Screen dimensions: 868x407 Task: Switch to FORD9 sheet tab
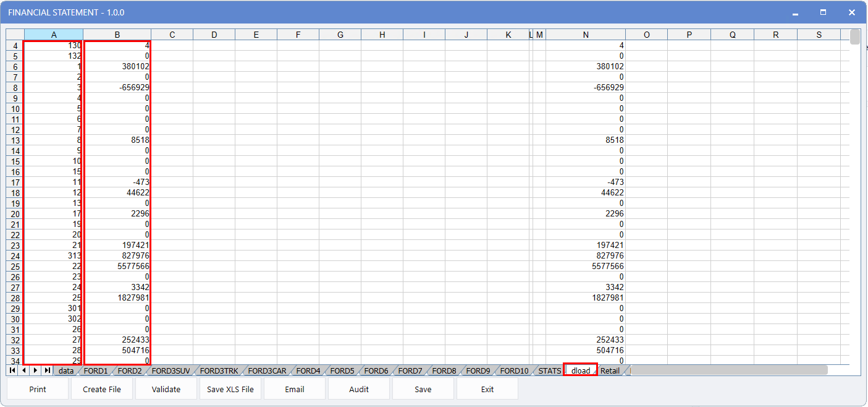pyautogui.click(x=478, y=371)
